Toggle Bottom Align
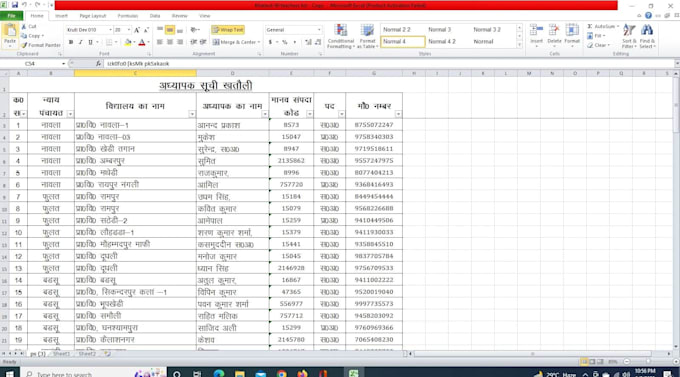 tap(180, 30)
